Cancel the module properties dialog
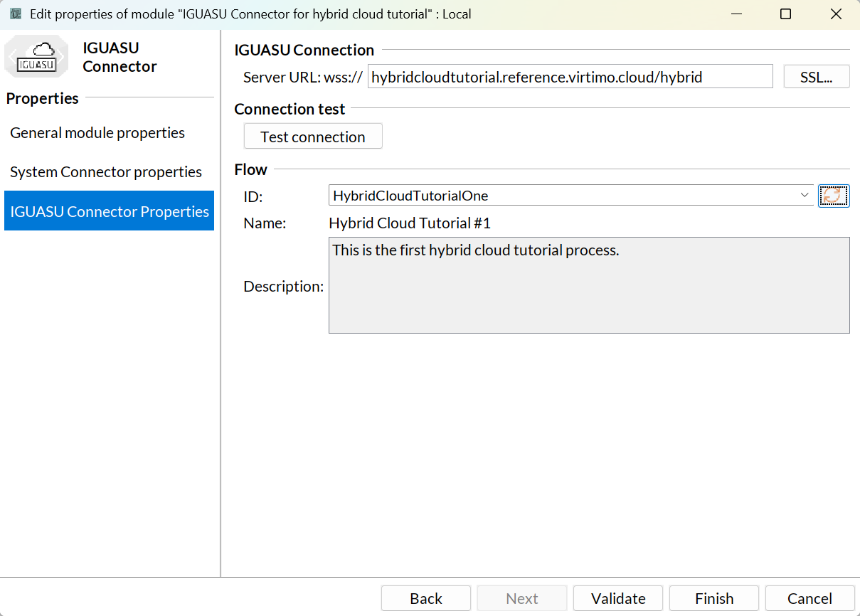The height and width of the screenshot is (616, 860). click(x=809, y=598)
